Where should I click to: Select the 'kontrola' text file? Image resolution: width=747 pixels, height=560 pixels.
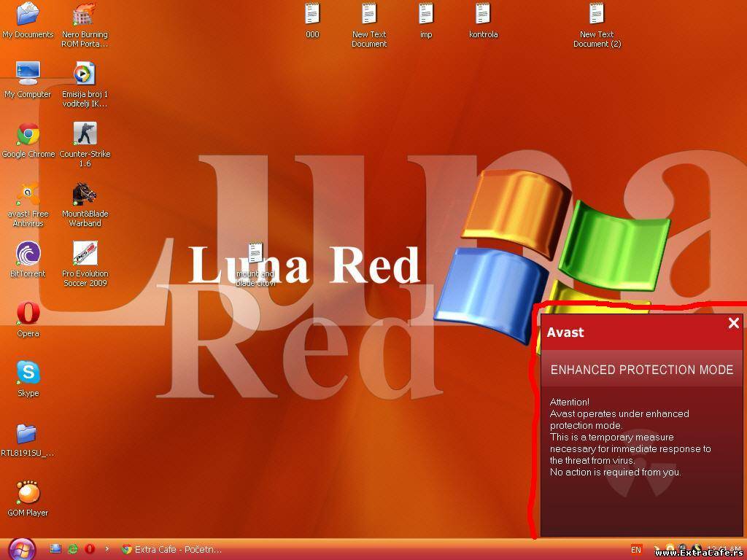click(x=483, y=15)
